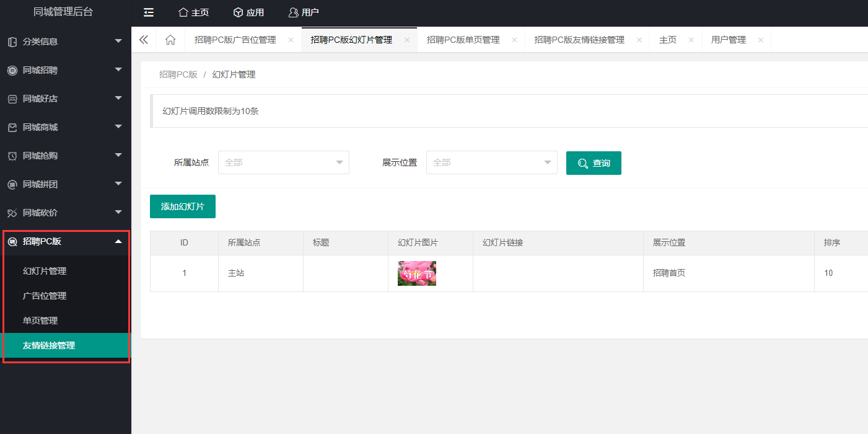This screenshot has width=868, height=434.
Task: Close the 用户管理 tab
Action: [x=760, y=40]
